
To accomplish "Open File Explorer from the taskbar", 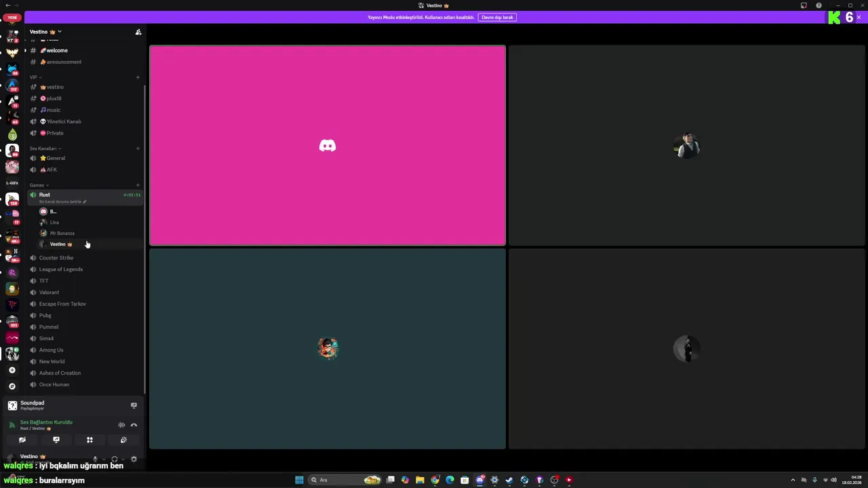I will click(420, 480).
